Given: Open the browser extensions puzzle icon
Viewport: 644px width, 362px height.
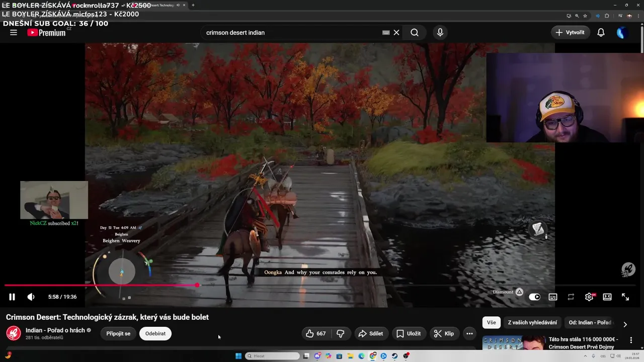Looking at the screenshot, I should pos(607,16).
